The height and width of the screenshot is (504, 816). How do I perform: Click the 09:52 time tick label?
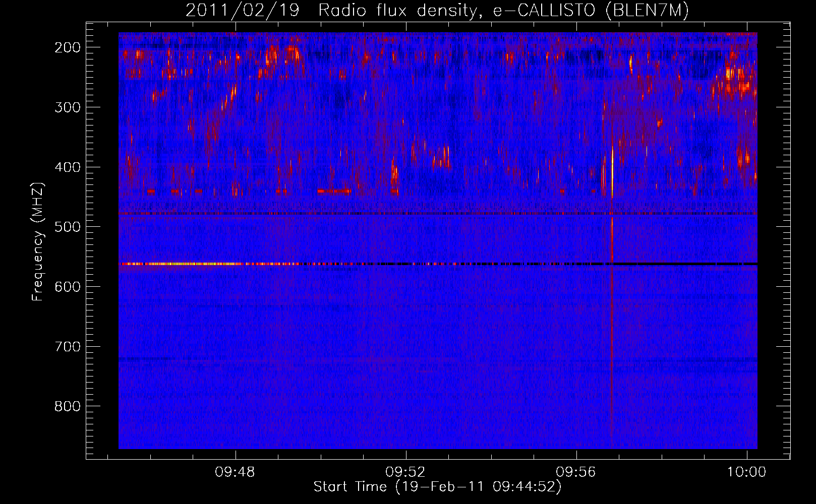(x=405, y=472)
